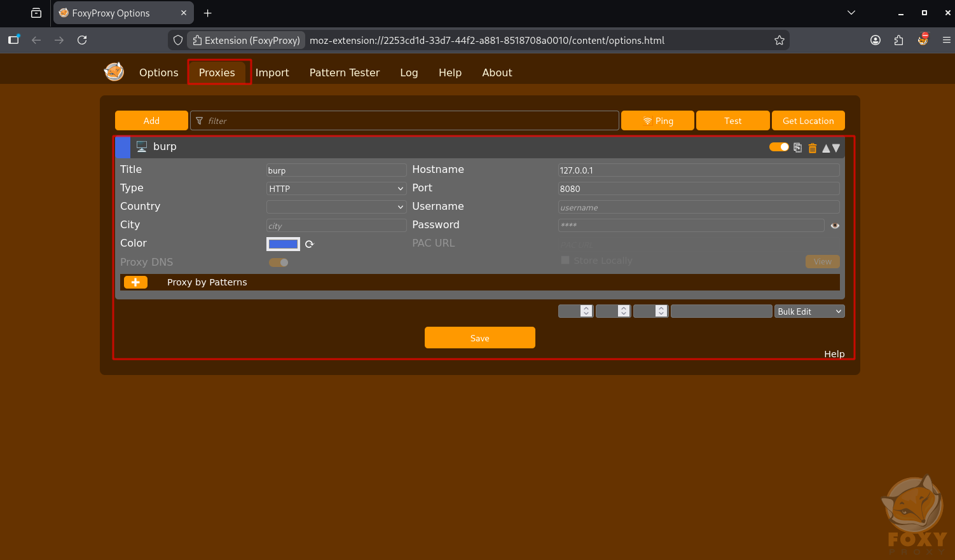Screen dimensions: 955x560
Task: Go forward to the next page
Action: pos(59,40)
